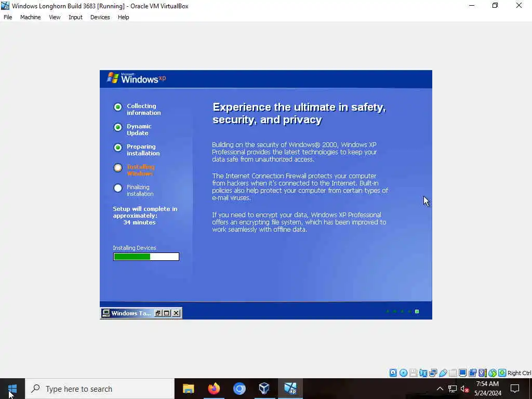This screenshot has width=532, height=399.
Task: Click the mouse integration globe-arrow icon
Action: (493, 373)
